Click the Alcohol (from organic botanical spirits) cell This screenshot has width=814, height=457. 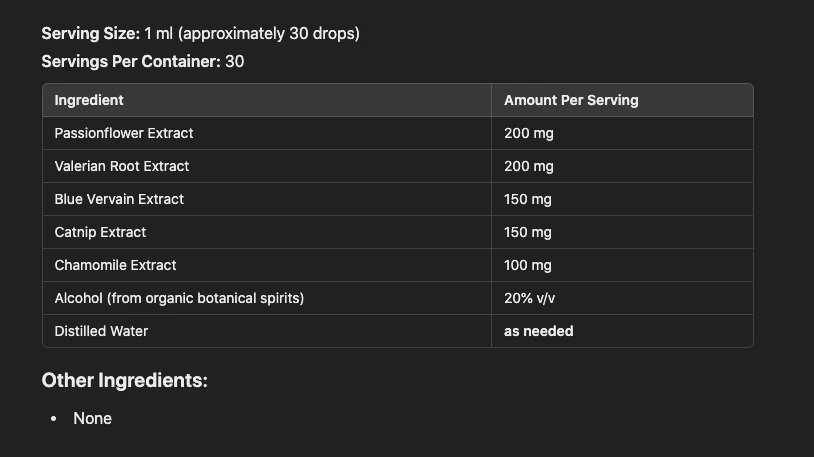coord(179,298)
